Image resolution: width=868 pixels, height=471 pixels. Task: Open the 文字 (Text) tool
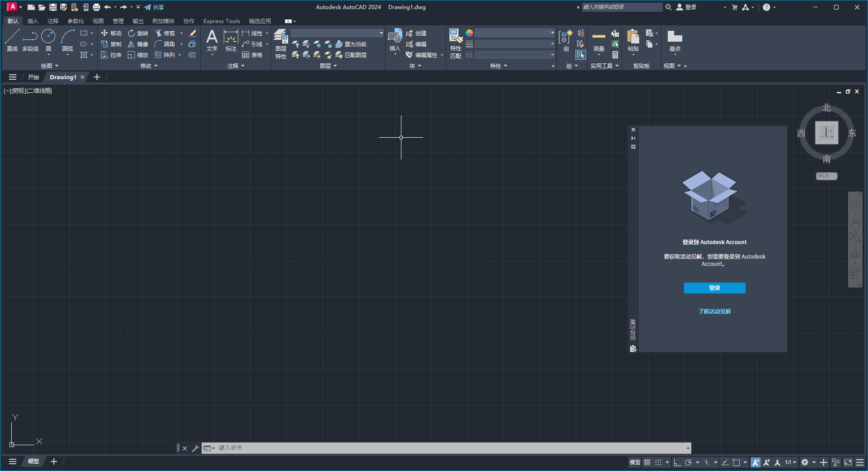211,41
